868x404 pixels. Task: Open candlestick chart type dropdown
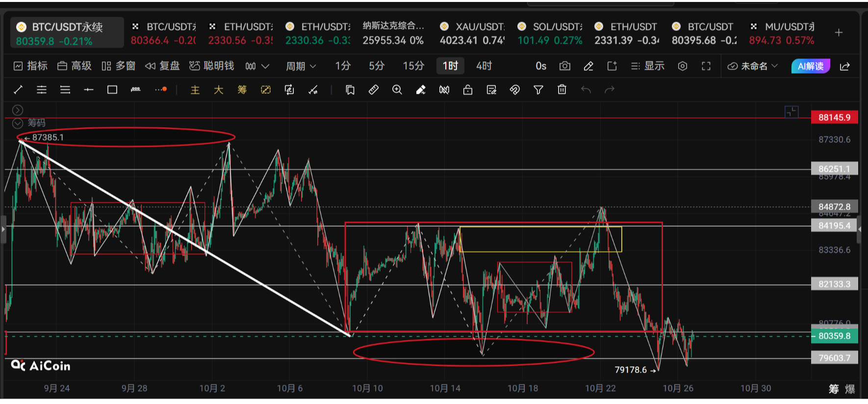point(257,66)
